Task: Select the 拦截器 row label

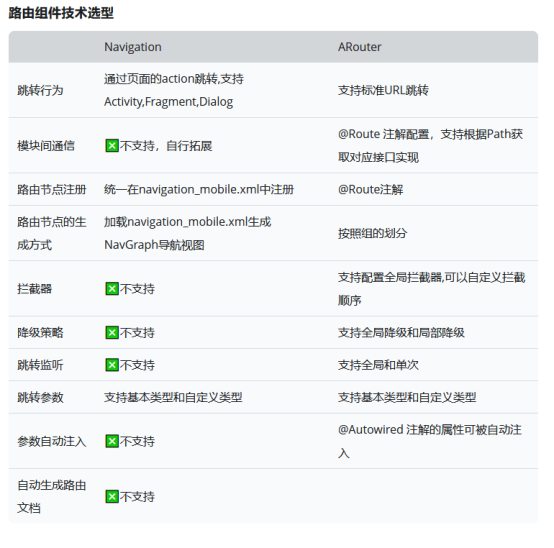Action: click(x=34, y=289)
